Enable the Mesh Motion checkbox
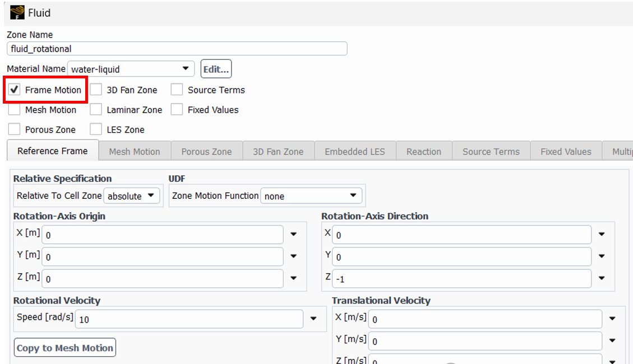This screenshot has width=633, height=364. pyautogui.click(x=15, y=110)
